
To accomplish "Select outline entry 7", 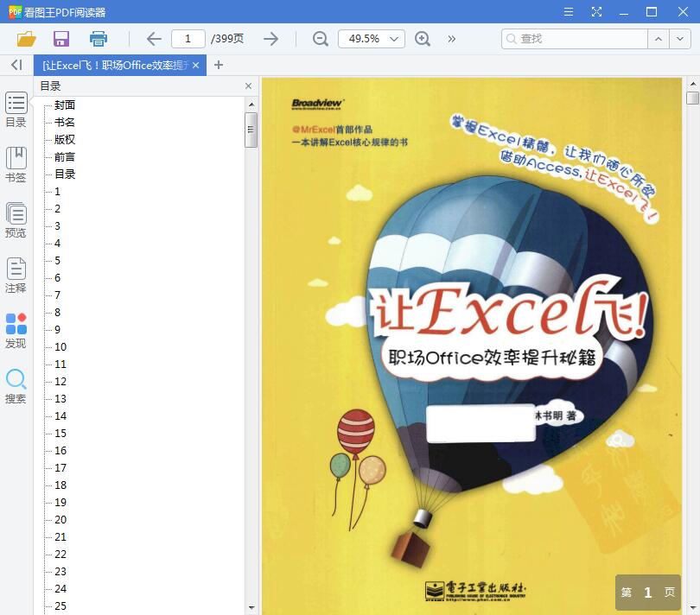I will tap(57, 295).
